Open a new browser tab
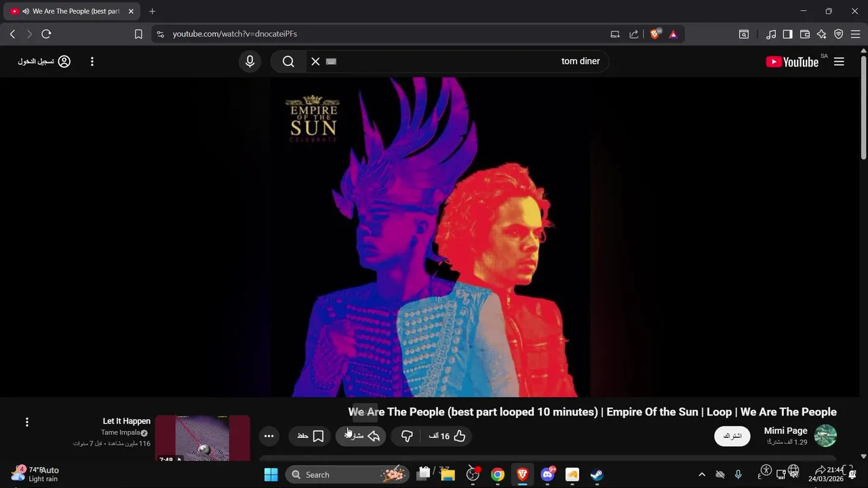868x488 pixels. (x=152, y=12)
